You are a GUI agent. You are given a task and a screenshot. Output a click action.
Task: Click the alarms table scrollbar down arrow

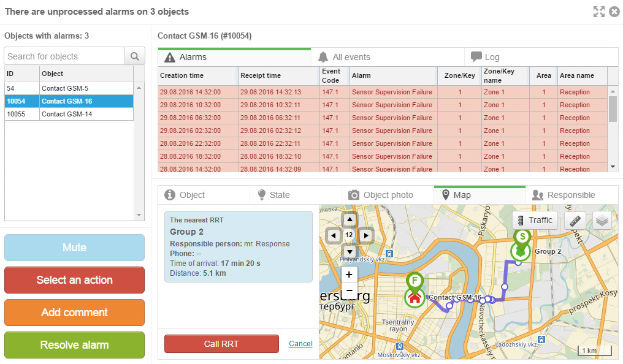pyautogui.click(x=613, y=167)
